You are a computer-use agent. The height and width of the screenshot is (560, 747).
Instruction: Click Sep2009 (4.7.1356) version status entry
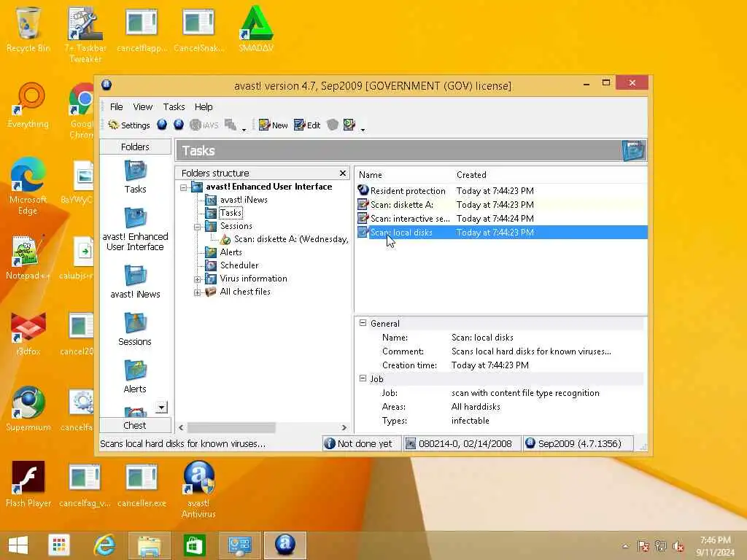(x=578, y=444)
